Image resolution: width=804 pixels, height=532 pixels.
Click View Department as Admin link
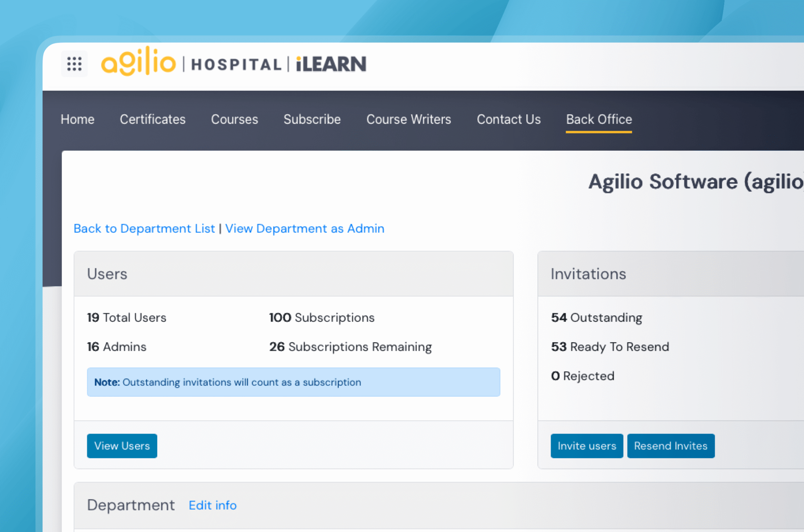tap(305, 229)
